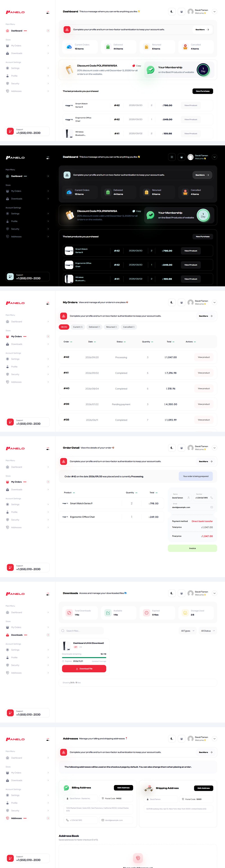Click red Download File button
225x868 pixels.
84,669
